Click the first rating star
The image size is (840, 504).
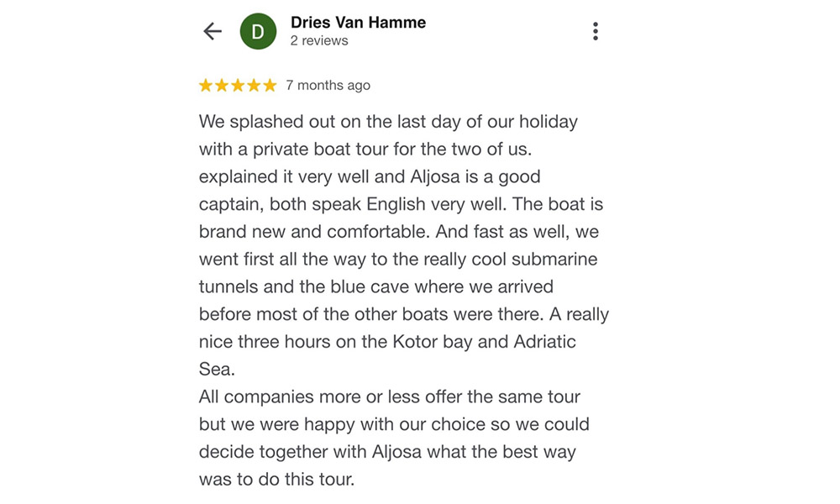point(206,85)
